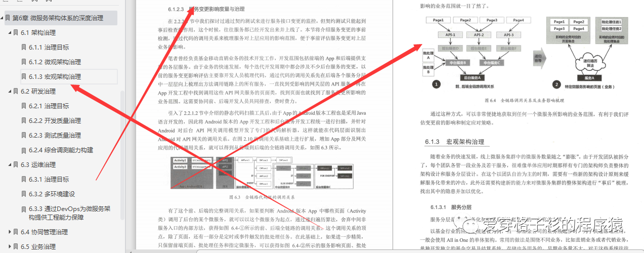The width and height of the screenshot is (644, 253).
Task: Go to 6.2.2 开发质量治理 bookmark
Action: pos(55,121)
